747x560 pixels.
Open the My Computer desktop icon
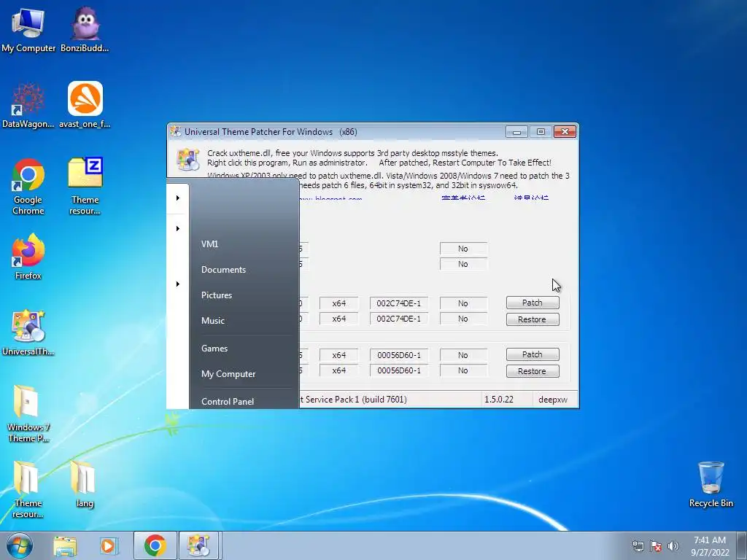[x=28, y=29]
